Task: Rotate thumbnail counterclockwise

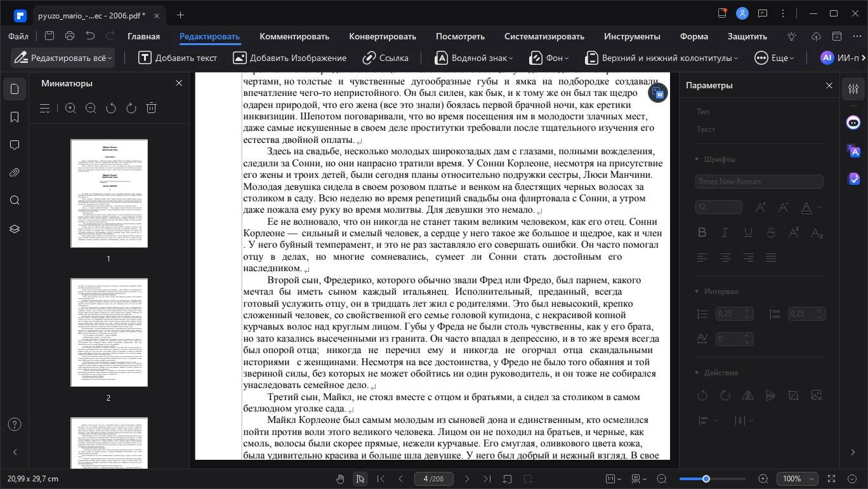Action: click(111, 109)
